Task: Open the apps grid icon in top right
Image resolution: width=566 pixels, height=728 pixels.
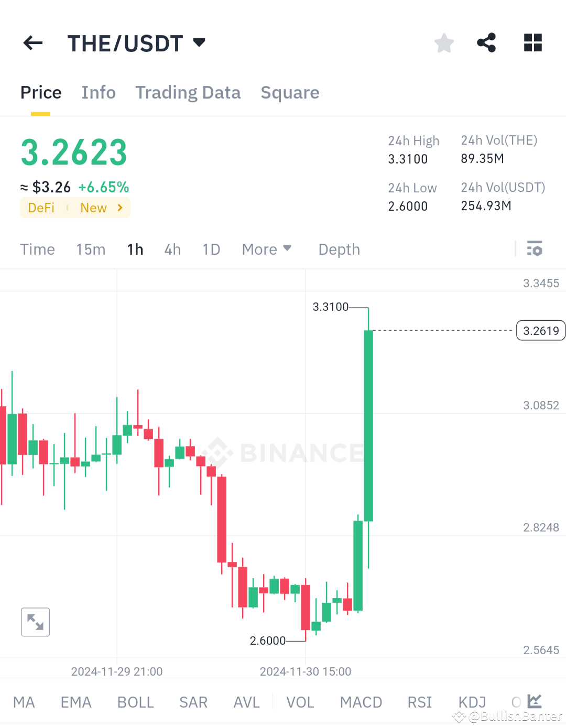Action: coord(532,43)
